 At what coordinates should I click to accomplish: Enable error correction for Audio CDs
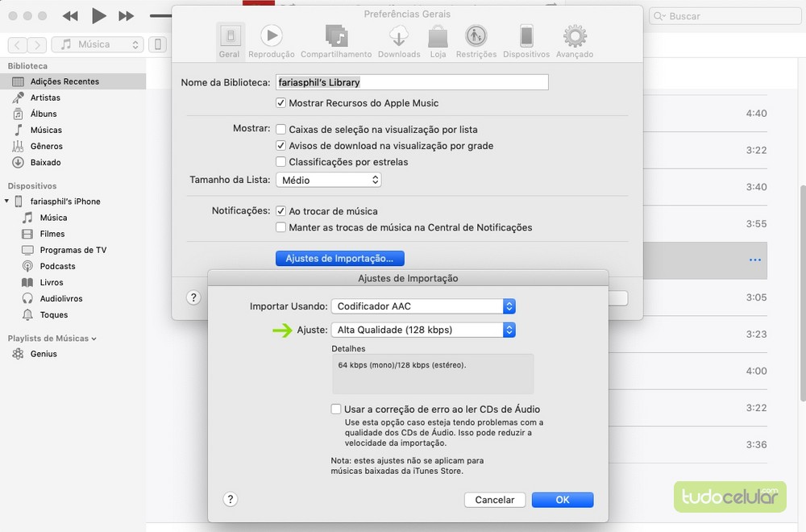336,409
